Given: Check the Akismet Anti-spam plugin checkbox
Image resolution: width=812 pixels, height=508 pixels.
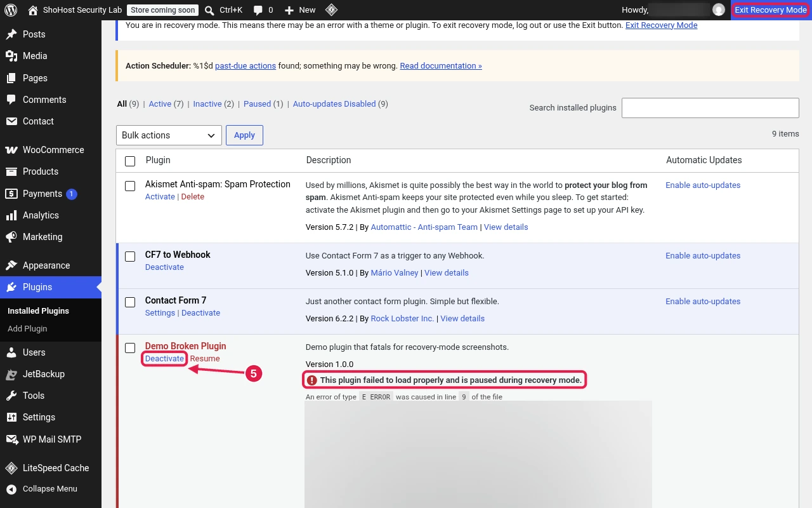Looking at the screenshot, I should (x=130, y=186).
